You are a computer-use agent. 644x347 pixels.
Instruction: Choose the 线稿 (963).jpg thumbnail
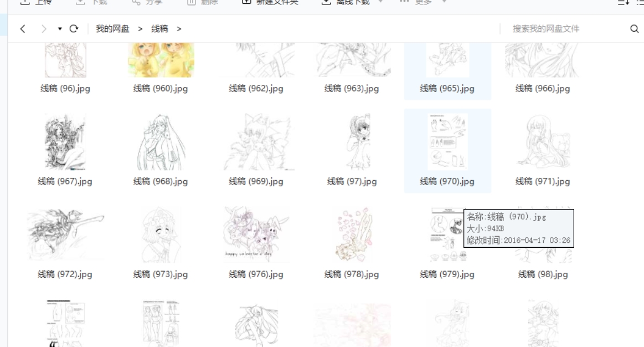click(352, 60)
